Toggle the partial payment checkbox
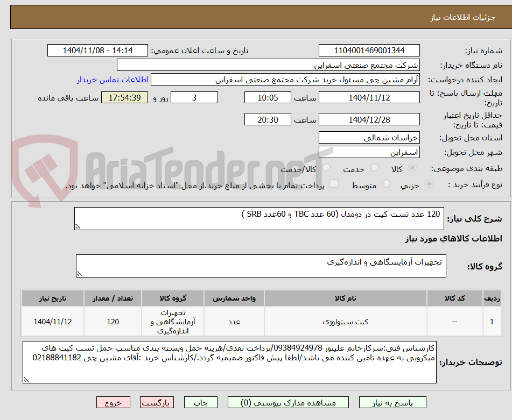 (334, 184)
